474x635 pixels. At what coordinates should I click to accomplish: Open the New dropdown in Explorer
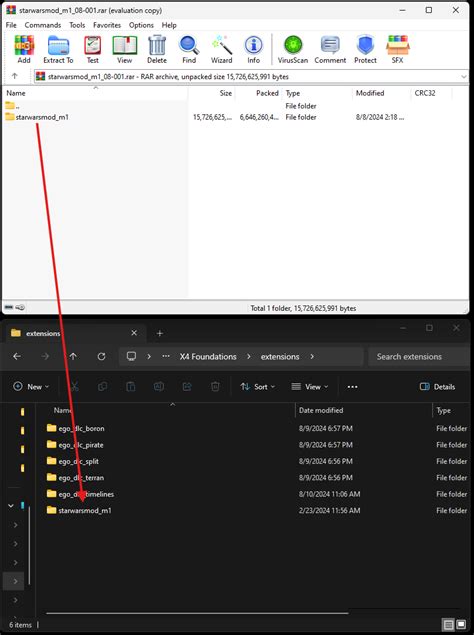tap(31, 387)
